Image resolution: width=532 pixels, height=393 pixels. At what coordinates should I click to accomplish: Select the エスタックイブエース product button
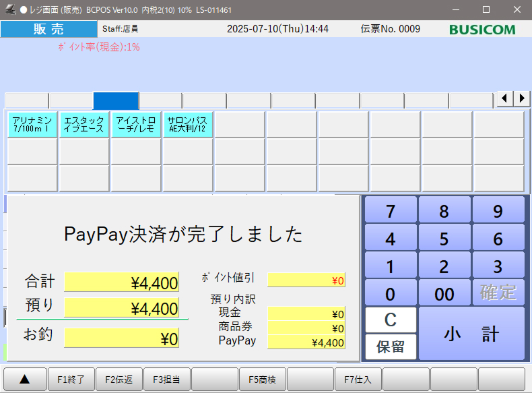(x=84, y=125)
